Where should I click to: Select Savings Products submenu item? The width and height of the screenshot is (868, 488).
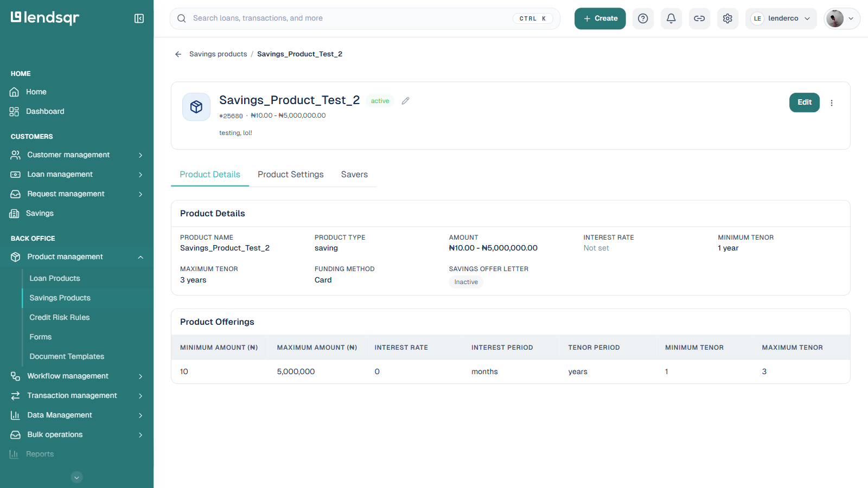click(60, 298)
